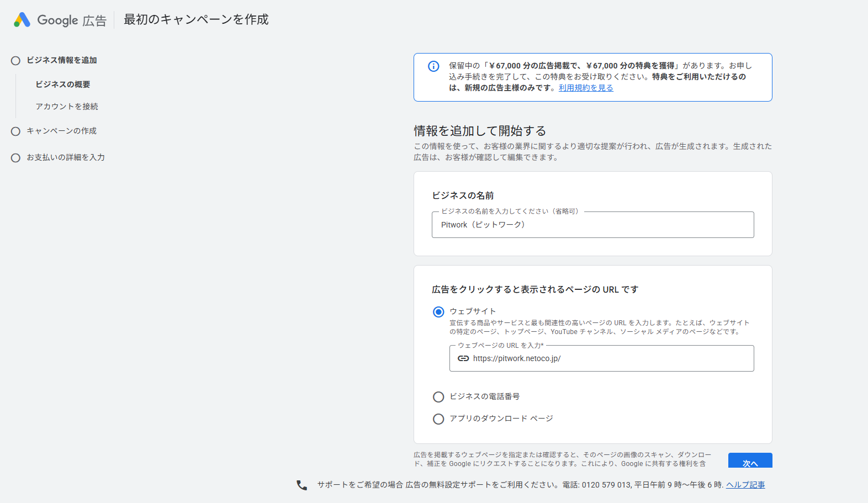Image resolution: width=868 pixels, height=503 pixels.
Task: Click the support phone number 0120 579 013 text
Action: (x=606, y=485)
